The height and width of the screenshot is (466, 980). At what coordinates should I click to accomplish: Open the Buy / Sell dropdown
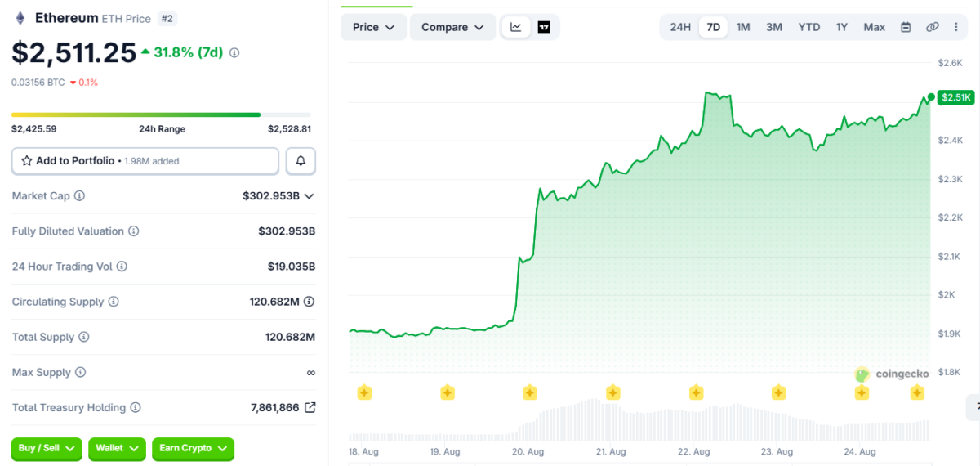tap(47, 448)
